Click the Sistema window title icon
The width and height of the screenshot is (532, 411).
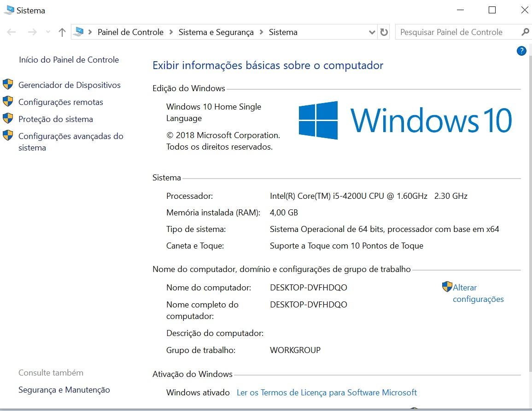point(9,10)
